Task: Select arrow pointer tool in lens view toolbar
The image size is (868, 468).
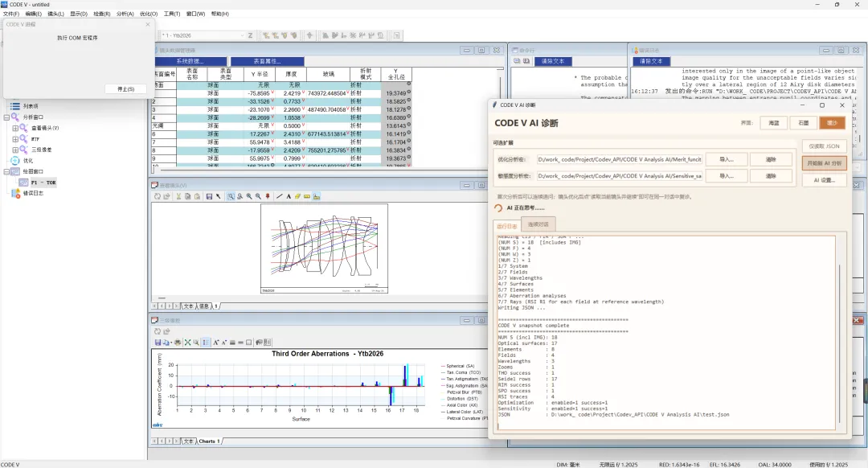Action: pyautogui.click(x=218, y=197)
